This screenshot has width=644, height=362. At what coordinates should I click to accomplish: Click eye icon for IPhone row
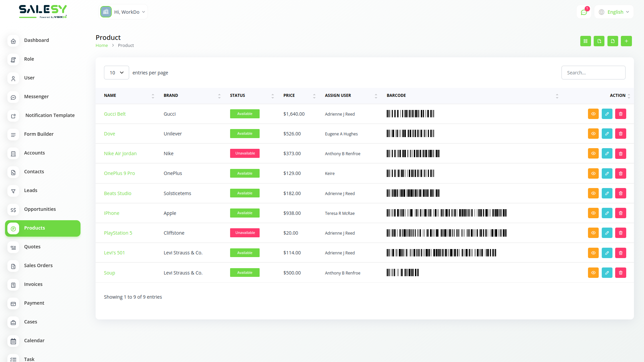(x=593, y=213)
